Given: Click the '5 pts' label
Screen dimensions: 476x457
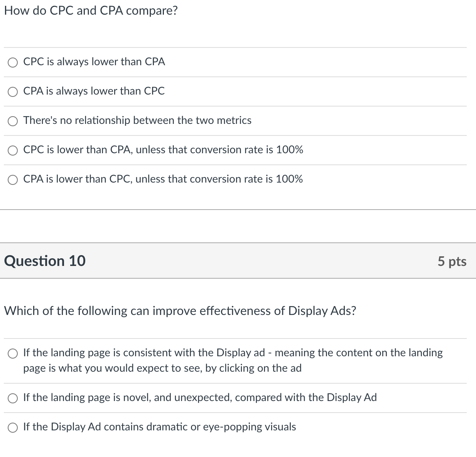Looking at the screenshot, I should 452,261.
